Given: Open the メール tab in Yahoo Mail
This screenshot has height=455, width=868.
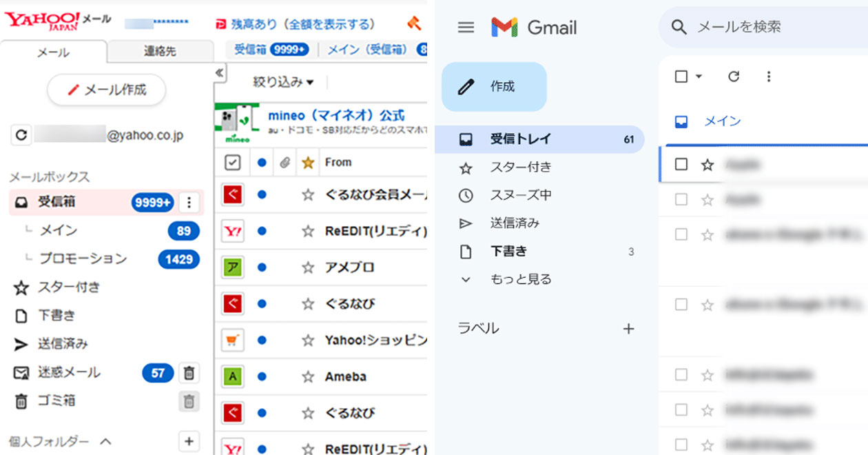Looking at the screenshot, I should [x=53, y=52].
